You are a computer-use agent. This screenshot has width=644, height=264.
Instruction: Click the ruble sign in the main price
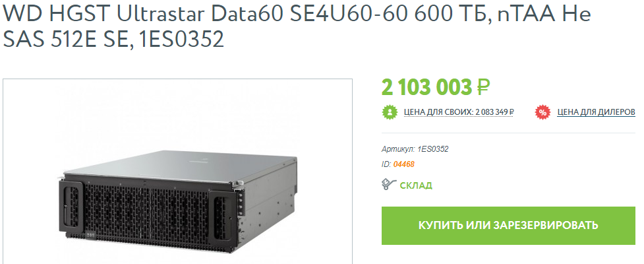[483, 87]
